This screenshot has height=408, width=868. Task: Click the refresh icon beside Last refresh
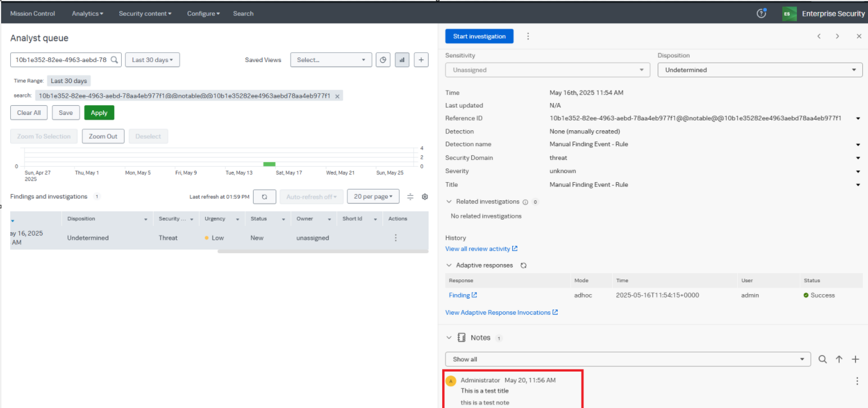(264, 197)
